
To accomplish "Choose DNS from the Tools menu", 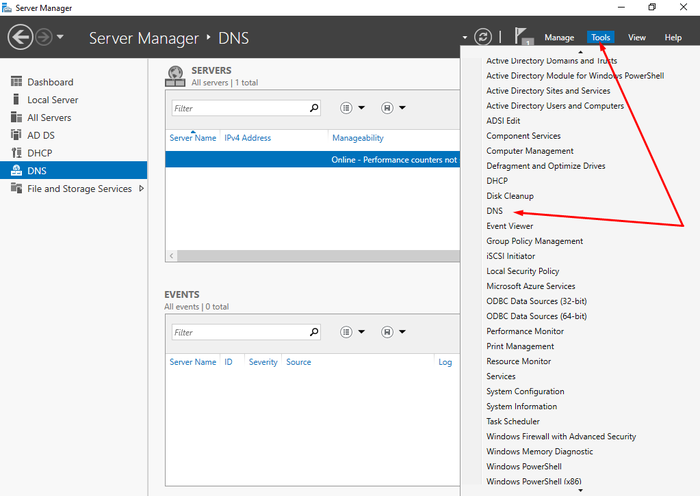I will click(x=495, y=211).
